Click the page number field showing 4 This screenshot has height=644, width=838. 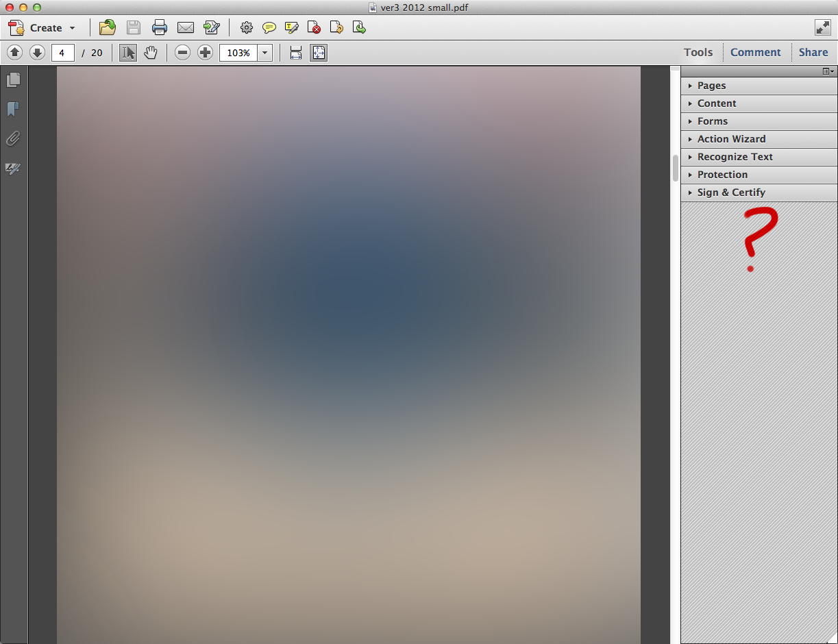pos(62,53)
